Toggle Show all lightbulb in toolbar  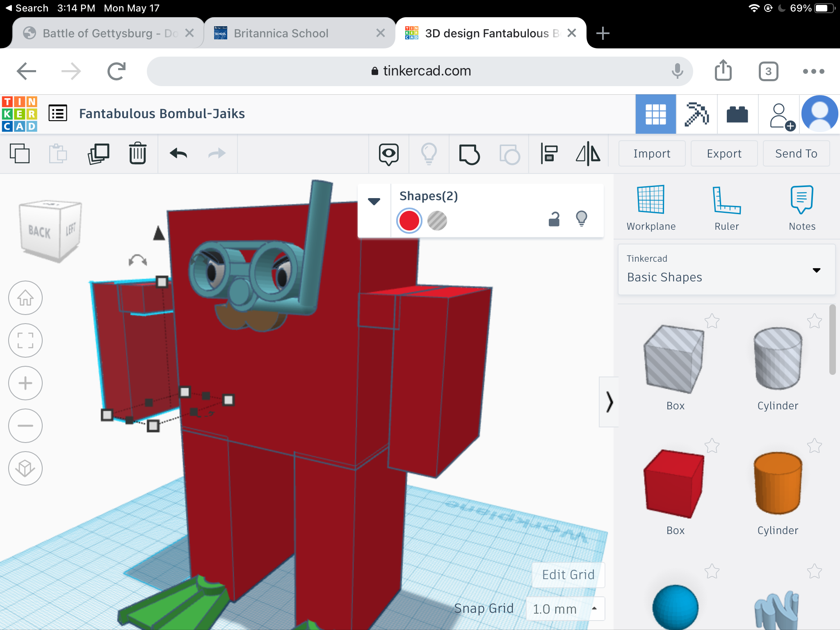click(x=429, y=154)
